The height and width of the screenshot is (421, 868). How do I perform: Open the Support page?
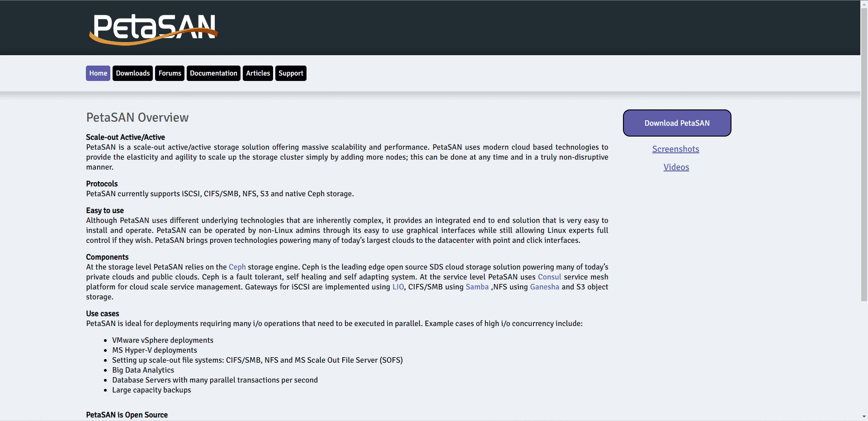point(291,73)
